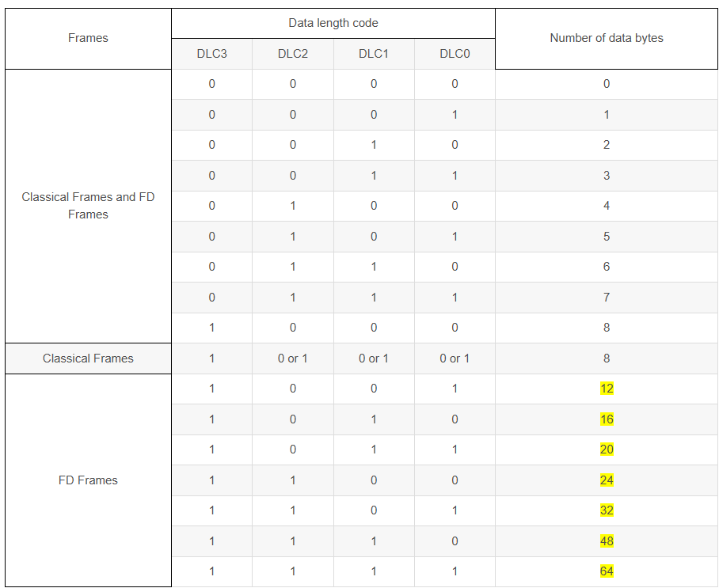Click the highlighted value 24
The image size is (719, 588).
(x=607, y=480)
